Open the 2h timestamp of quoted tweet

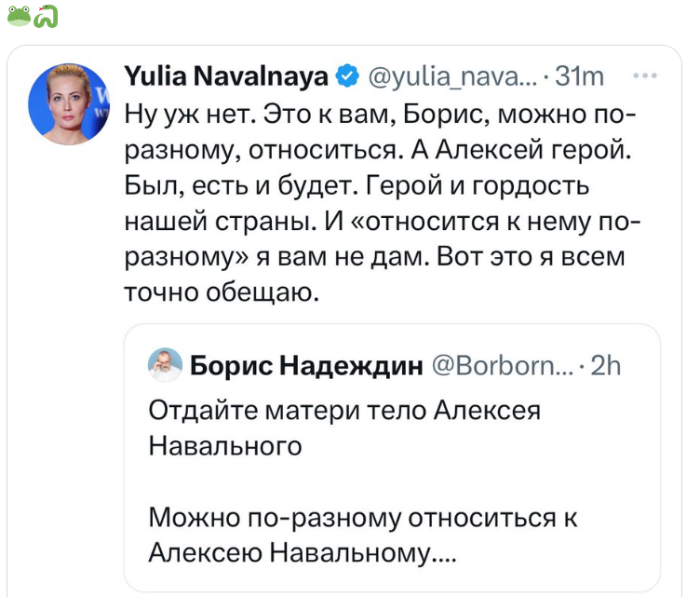point(606,366)
